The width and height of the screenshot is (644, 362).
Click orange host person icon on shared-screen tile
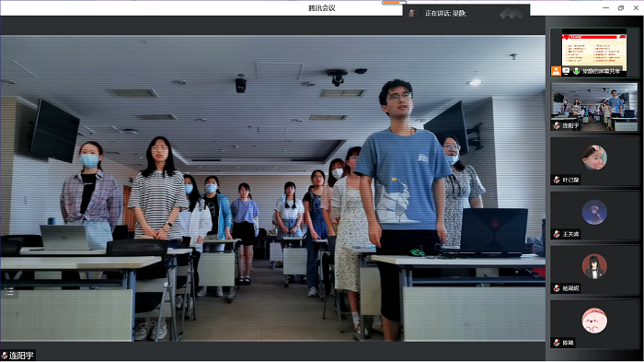tap(556, 71)
